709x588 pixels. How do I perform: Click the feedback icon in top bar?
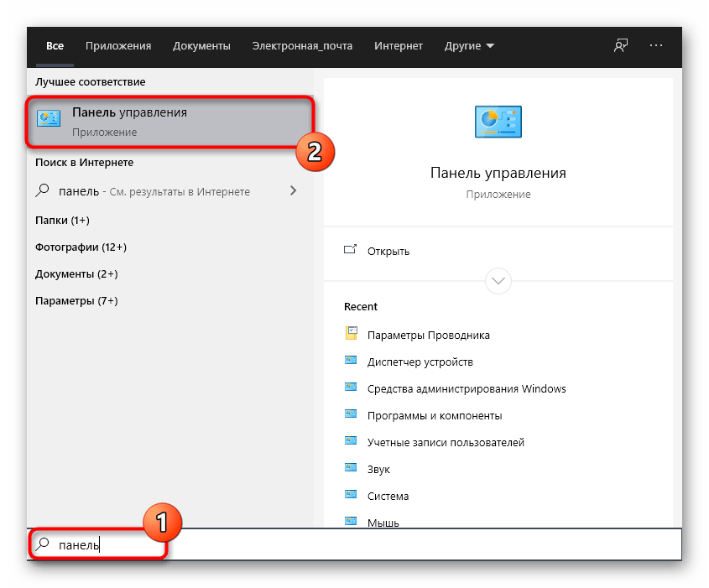tap(620, 46)
